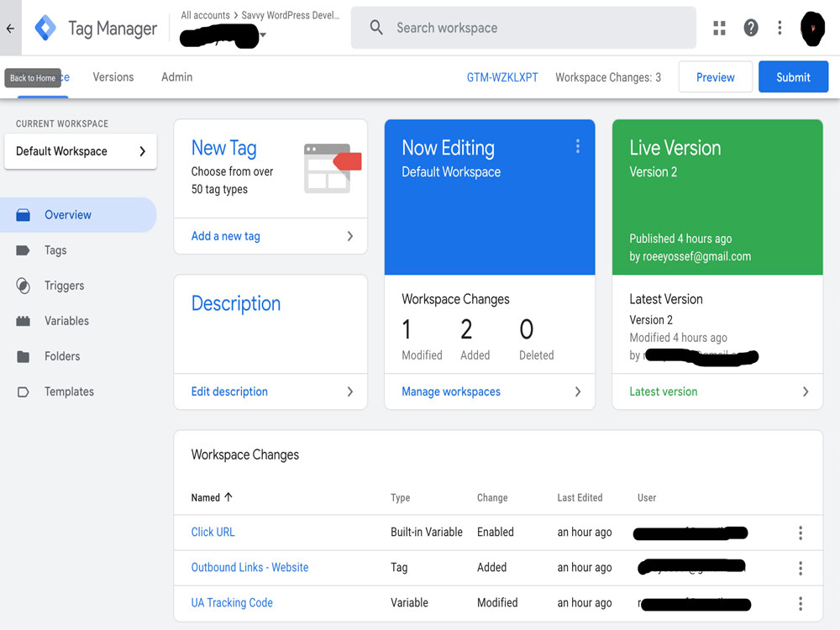Viewport: 840px width, 630px height.
Task: Select Triggers in the sidebar
Action: click(x=78, y=286)
